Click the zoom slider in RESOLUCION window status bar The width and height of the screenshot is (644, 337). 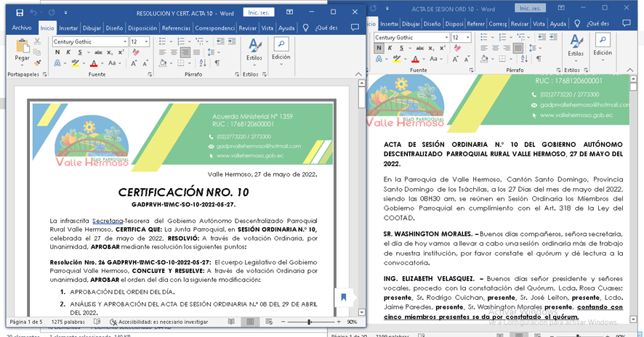(x=309, y=321)
